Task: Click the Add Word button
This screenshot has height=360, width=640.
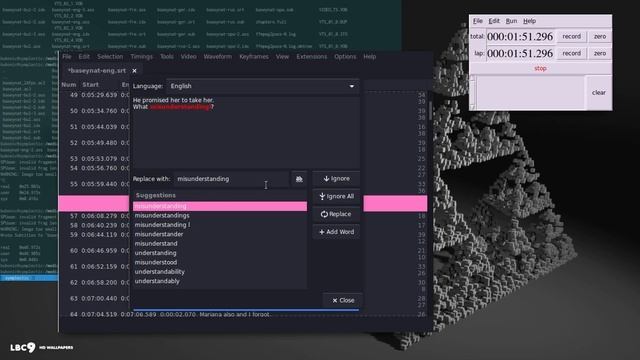Action: coord(336,232)
